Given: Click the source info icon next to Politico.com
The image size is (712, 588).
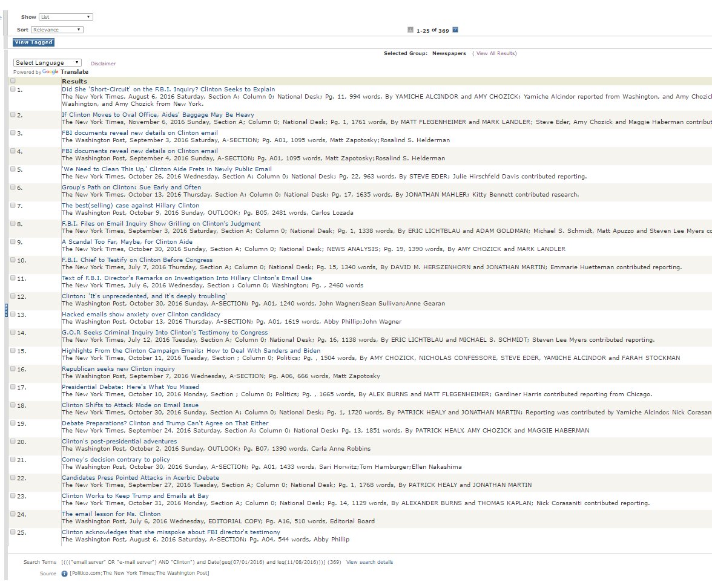Looking at the screenshot, I should (64, 573).
